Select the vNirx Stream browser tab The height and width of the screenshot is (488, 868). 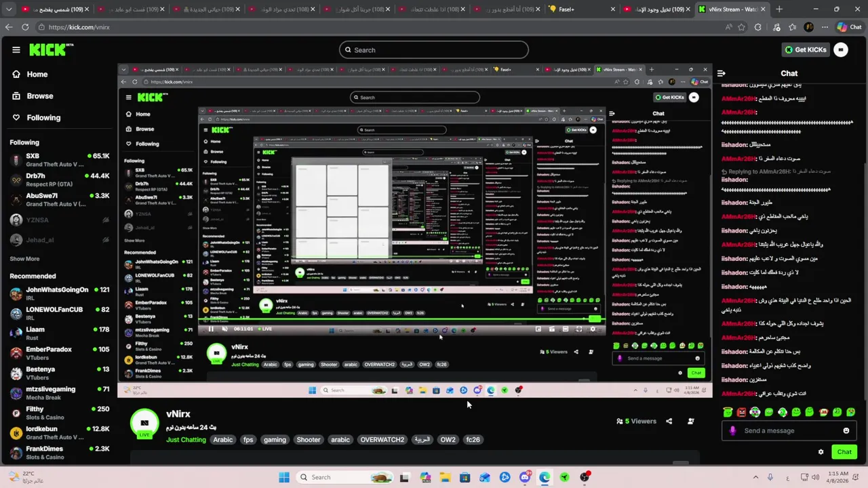click(x=732, y=9)
